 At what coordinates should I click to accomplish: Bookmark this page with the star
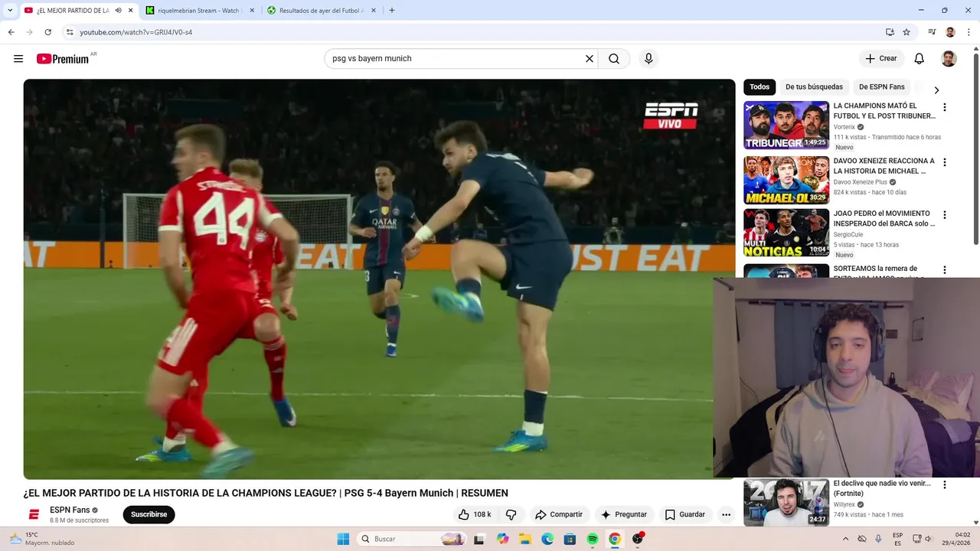[906, 32]
